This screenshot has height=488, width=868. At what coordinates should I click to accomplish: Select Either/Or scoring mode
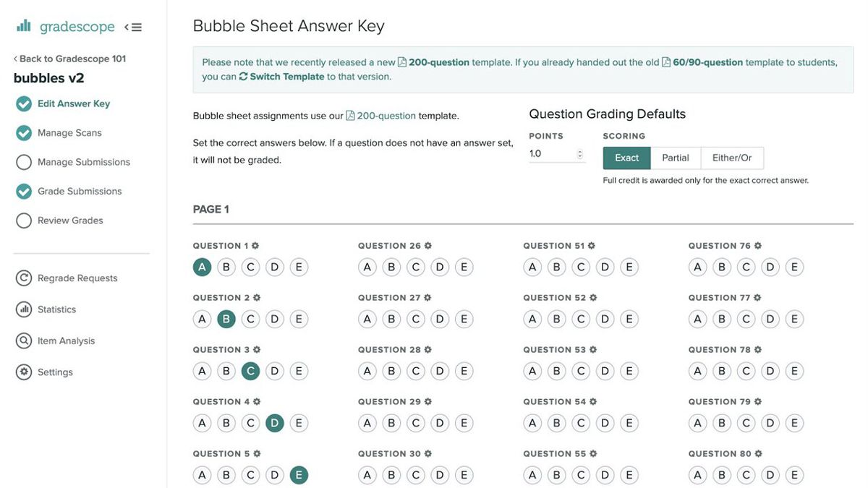pyautogui.click(x=733, y=157)
